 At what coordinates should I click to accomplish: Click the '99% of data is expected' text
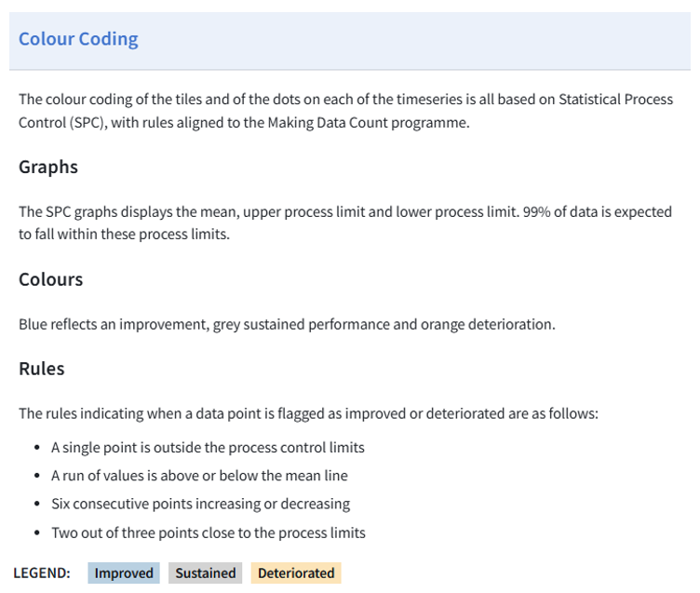coord(586,212)
